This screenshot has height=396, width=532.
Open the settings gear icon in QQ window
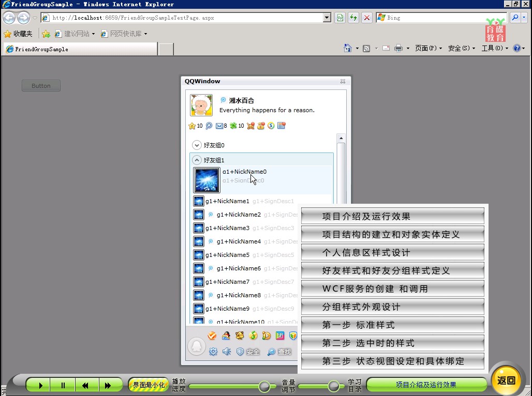click(213, 352)
